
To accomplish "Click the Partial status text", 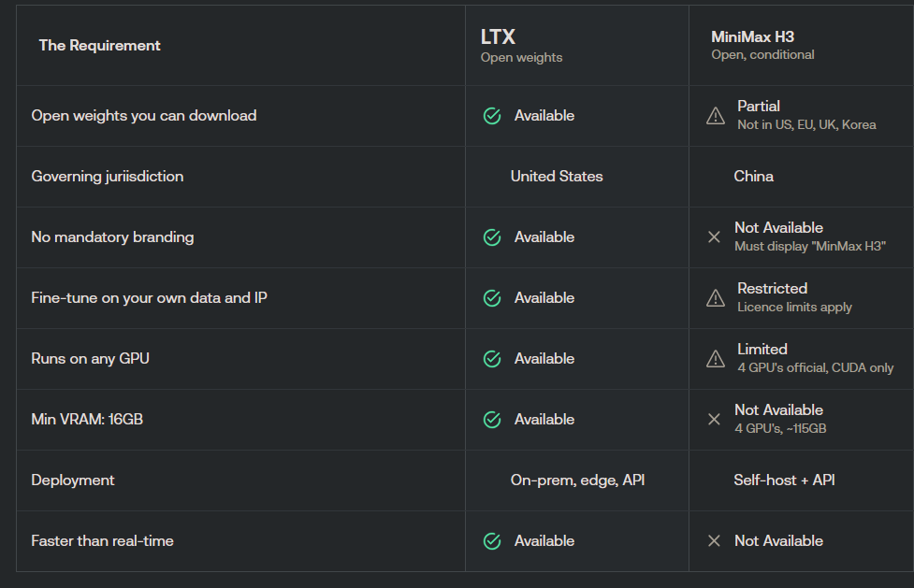I will [x=759, y=106].
